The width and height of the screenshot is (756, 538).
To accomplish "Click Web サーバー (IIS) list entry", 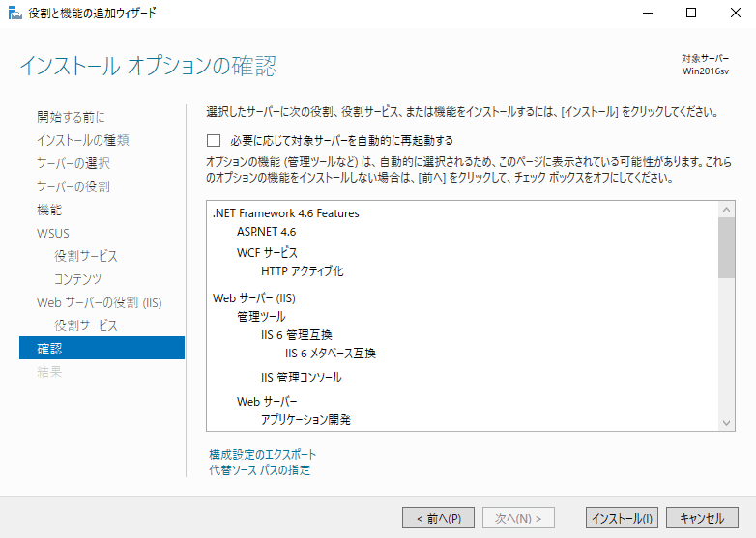I will coord(254,298).
